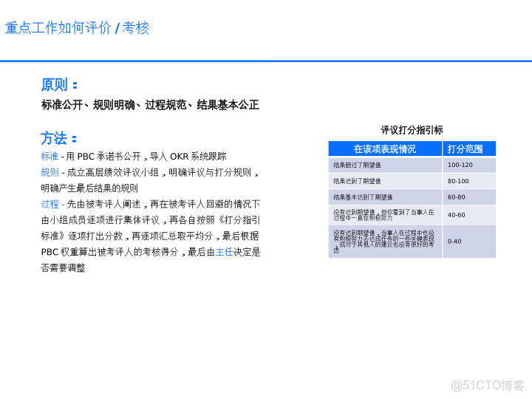Click the table header 打分范围

(x=469, y=149)
